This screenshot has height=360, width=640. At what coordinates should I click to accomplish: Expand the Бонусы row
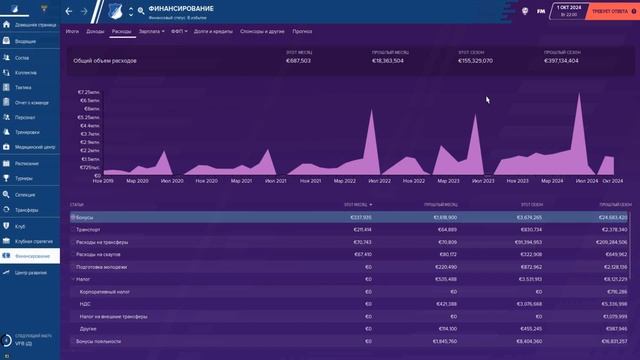[73, 218]
